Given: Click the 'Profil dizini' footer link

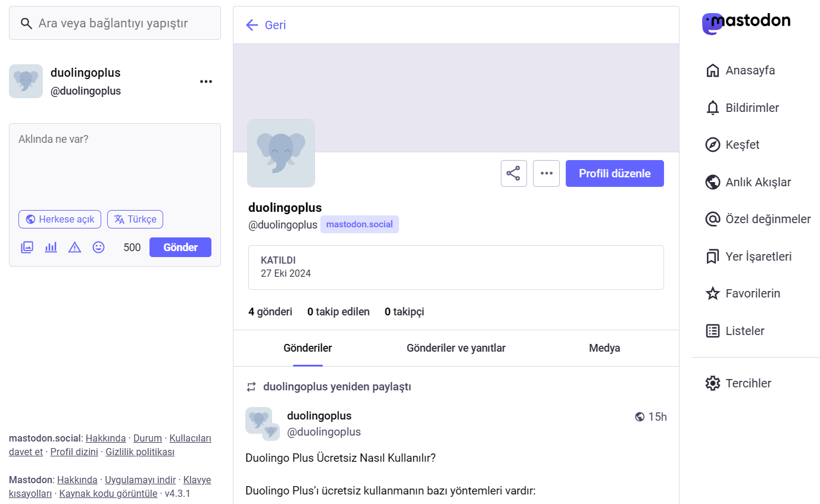Looking at the screenshot, I should coord(74,452).
